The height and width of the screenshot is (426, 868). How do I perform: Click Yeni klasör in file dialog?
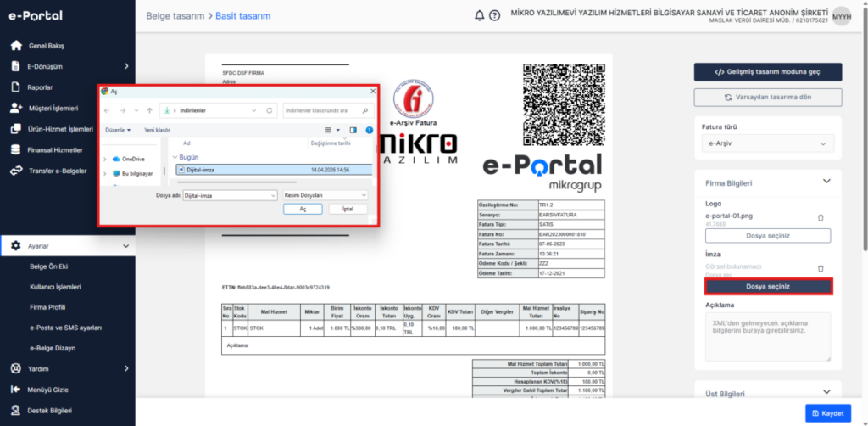pyautogui.click(x=157, y=130)
